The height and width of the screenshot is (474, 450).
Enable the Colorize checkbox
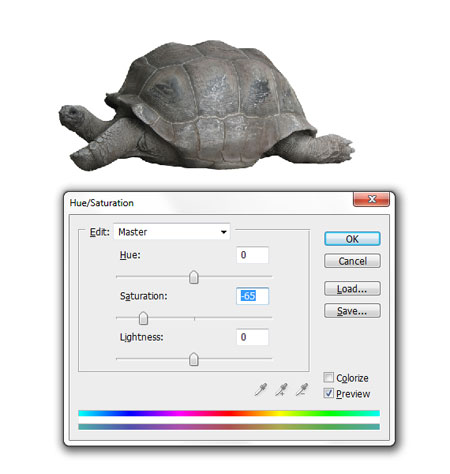(328, 377)
